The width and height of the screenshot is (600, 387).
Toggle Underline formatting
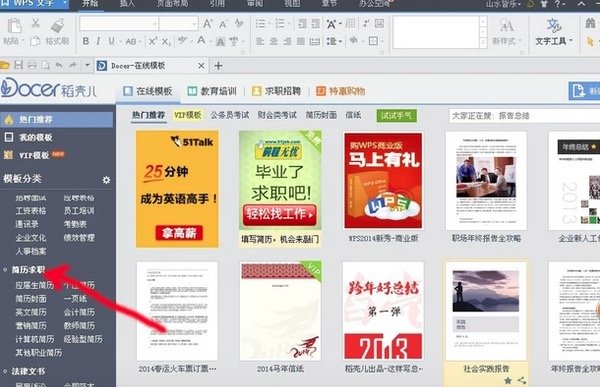pos(111,41)
